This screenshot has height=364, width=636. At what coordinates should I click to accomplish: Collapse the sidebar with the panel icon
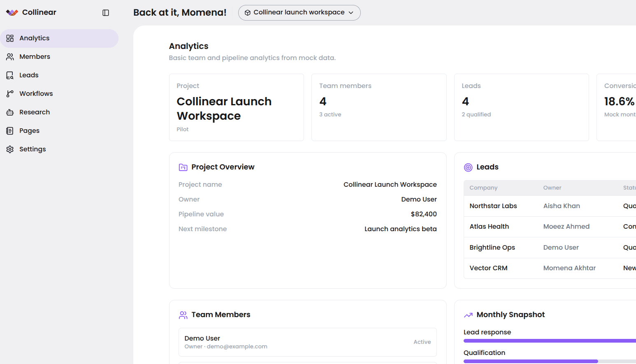pos(106,13)
